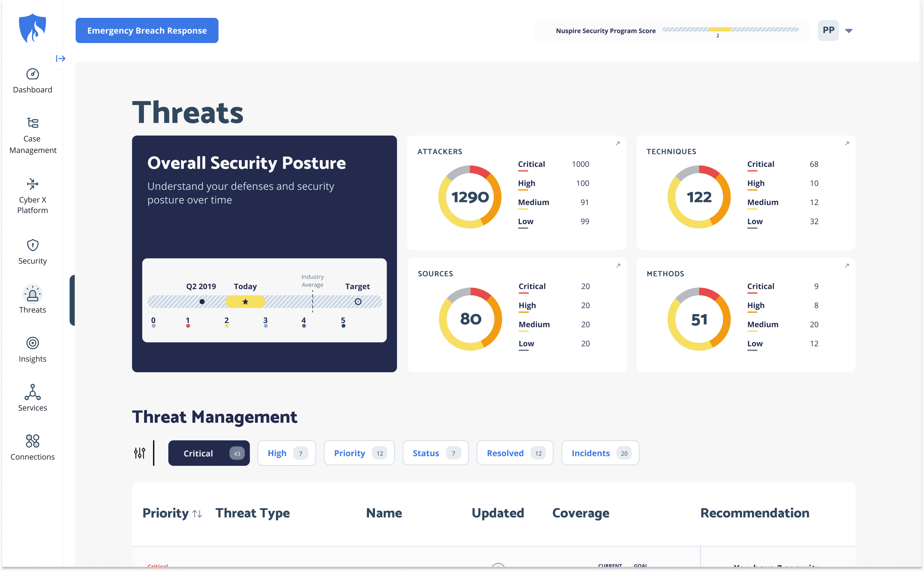This screenshot has height=571, width=924.
Task: Open Case Management in the sidebar
Action: [33, 124]
